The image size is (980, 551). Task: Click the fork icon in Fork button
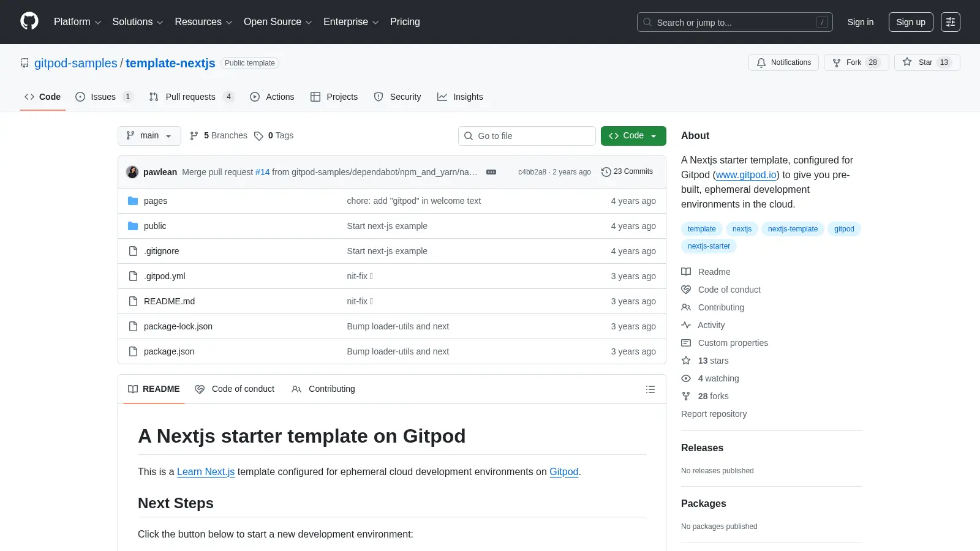[x=837, y=62]
